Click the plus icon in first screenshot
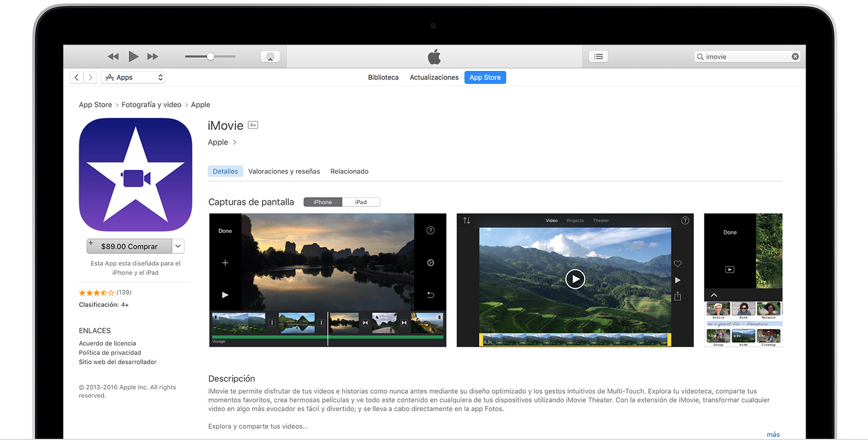Screen dimensions: 868x440 tap(225, 263)
